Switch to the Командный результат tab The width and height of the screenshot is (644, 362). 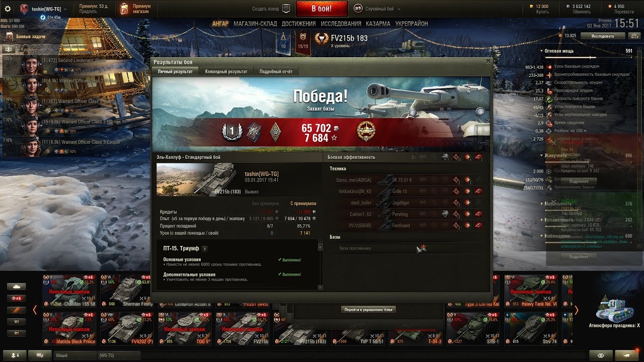pyautogui.click(x=226, y=71)
